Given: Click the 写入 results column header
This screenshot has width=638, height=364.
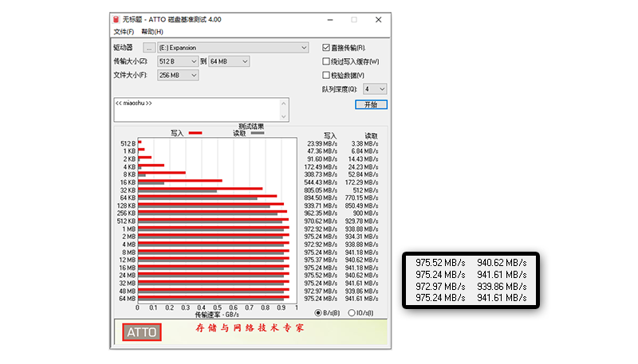Looking at the screenshot, I should pos(330,135).
